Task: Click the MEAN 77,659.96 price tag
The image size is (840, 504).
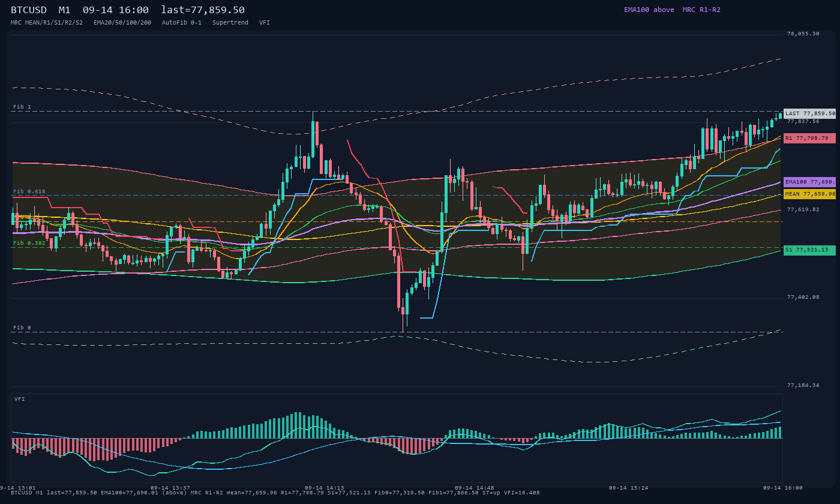Action: coord(809,194)
